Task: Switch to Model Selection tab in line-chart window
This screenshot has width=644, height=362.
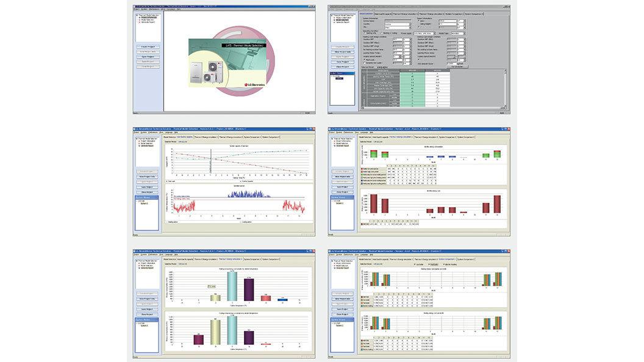Action: [x=170, y=137]
